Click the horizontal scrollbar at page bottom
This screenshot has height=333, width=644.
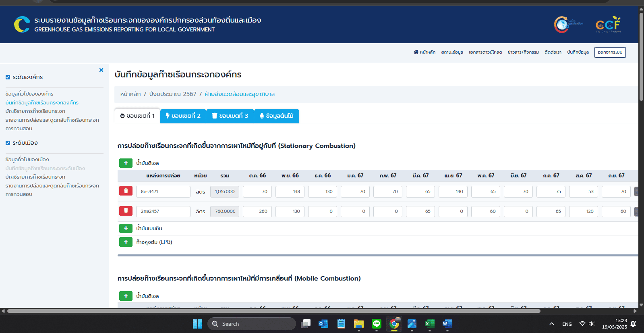[x=274, y=311]
